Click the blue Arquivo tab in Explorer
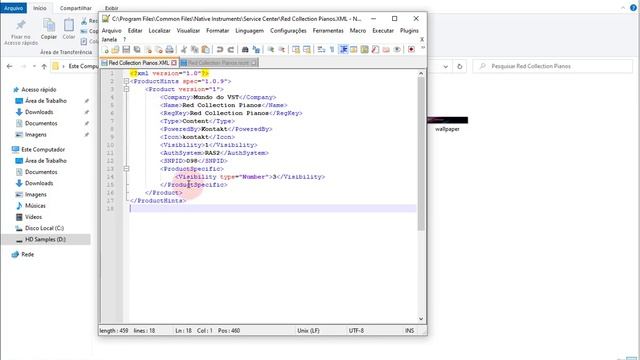Screen dimensions: 640x360 coord(13,8)
